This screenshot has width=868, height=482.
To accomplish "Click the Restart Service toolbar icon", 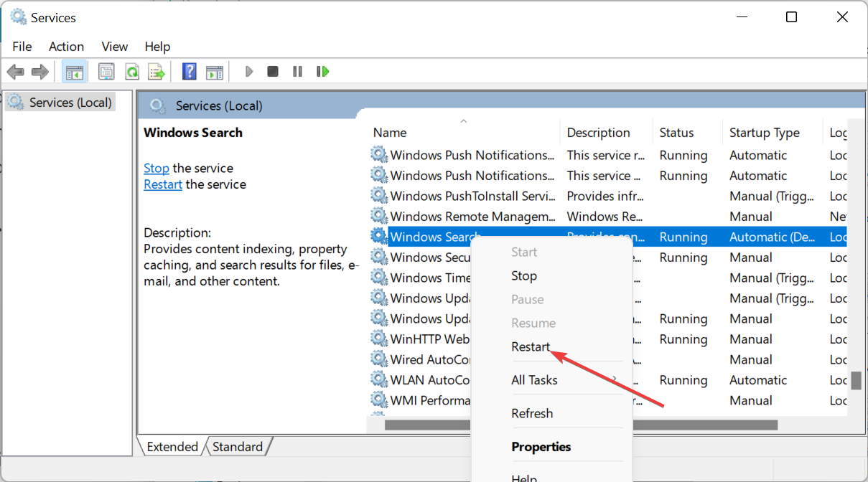I will [x=322, y=72].
